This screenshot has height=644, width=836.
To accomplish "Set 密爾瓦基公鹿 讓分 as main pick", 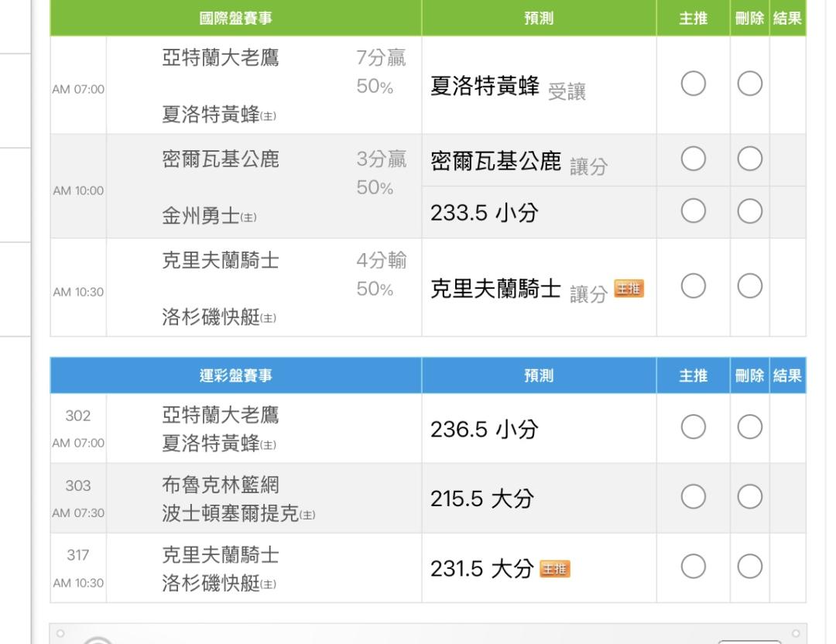I will (x=693, y=160).
